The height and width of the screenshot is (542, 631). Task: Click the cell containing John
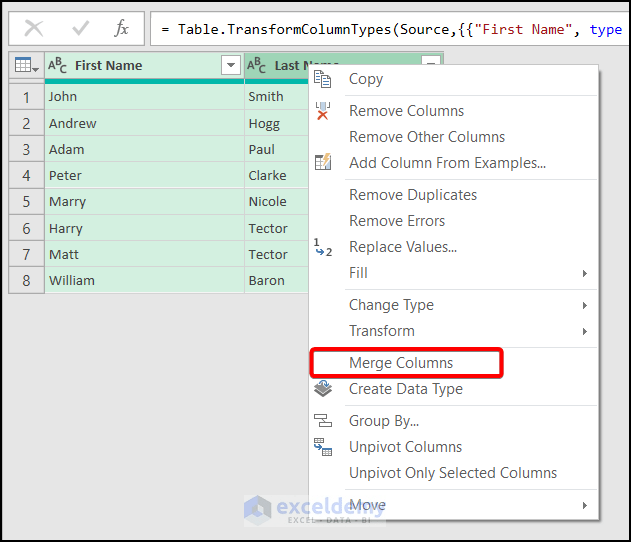144,97
